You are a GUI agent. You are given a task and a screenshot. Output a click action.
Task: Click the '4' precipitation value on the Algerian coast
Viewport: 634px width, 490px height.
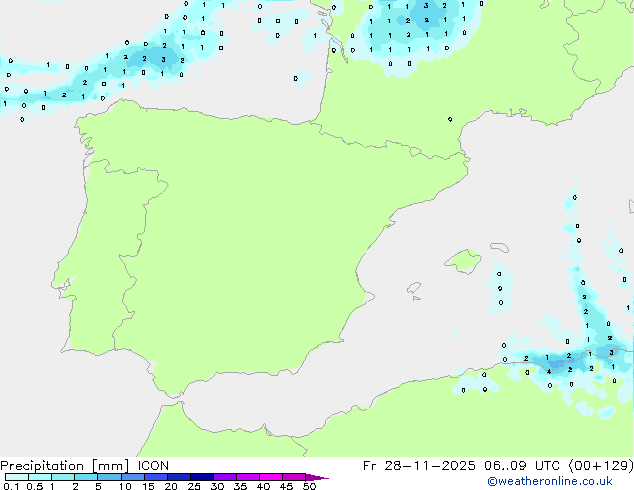(x=549, y=372)
